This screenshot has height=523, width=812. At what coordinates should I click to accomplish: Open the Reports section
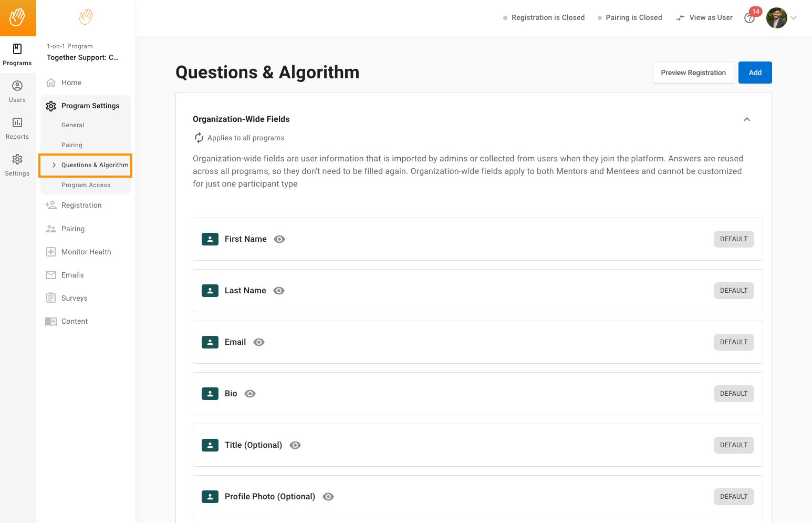tap(17, 128)
